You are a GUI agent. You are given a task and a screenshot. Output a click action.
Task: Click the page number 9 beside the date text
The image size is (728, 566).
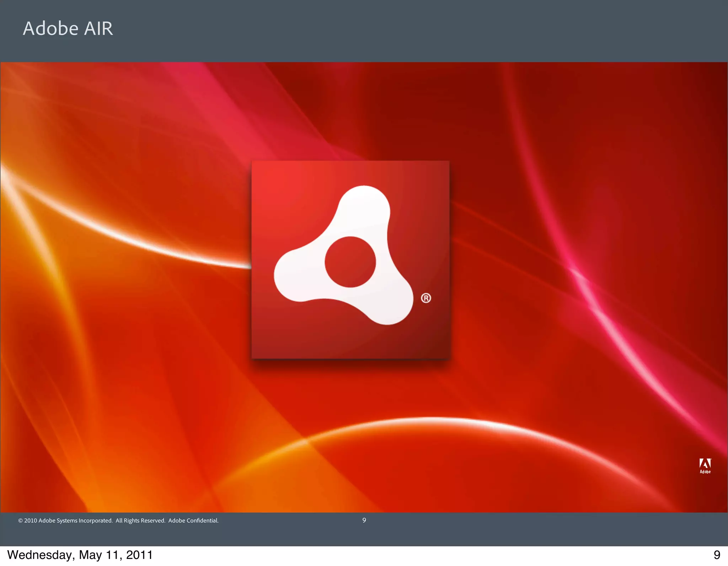click(x=717, y=555)
